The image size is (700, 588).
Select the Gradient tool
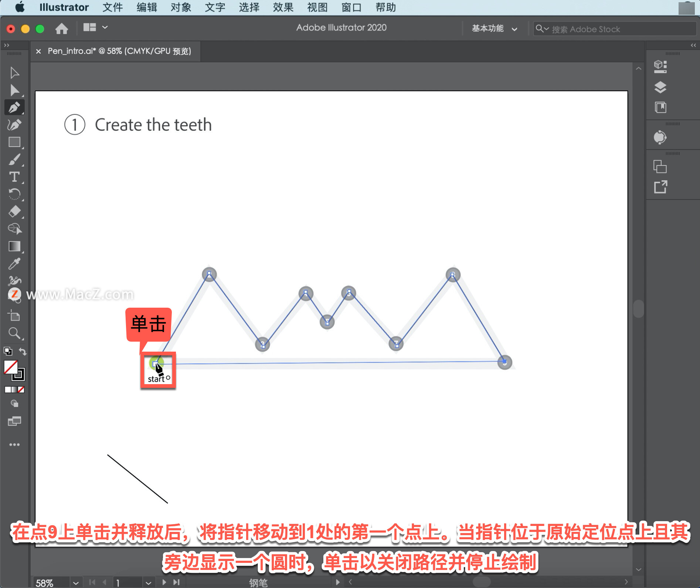click(x=14, y=246)
